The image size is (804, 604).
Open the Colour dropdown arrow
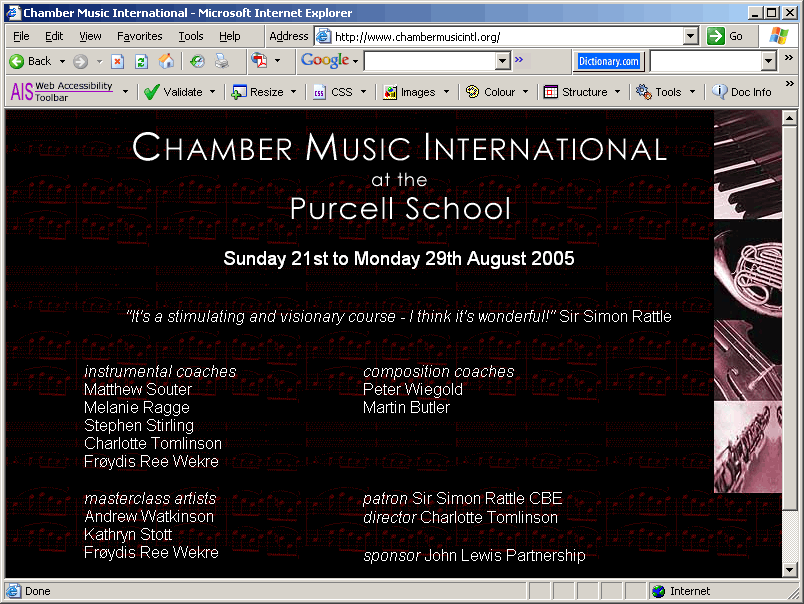click(x=525, y=92)
